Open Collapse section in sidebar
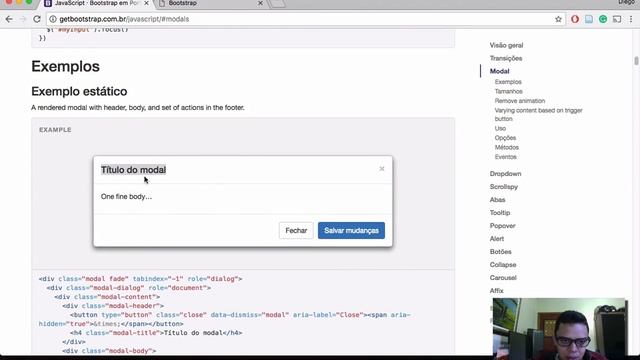The width and height of the screenshot is (640, 360). (x=503, y=265)
